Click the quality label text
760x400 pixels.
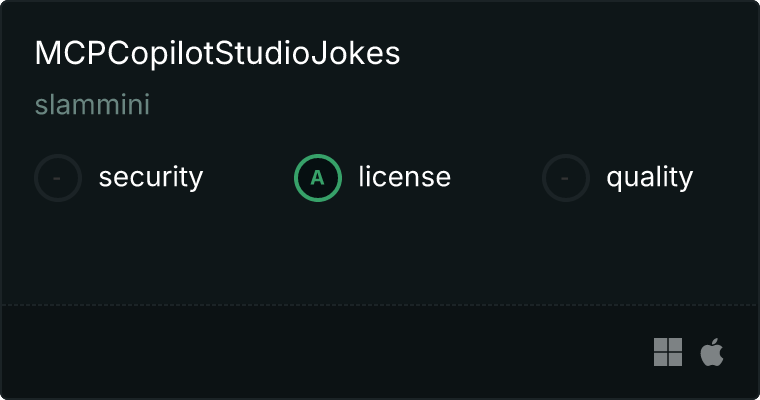click(x=650, y=177)
